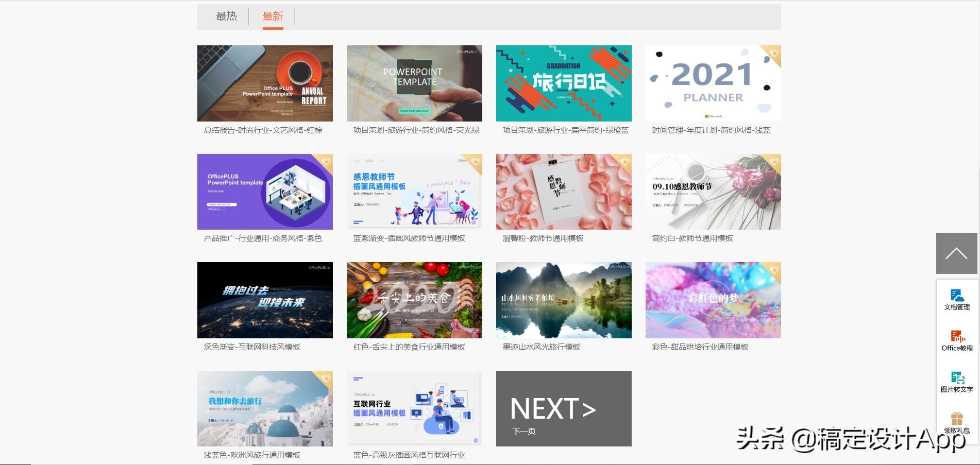Click VIP badge on purple OfficePLUS template
This screenshot has width=980, height=465.
pyautogui.click(x=326, y=162)
